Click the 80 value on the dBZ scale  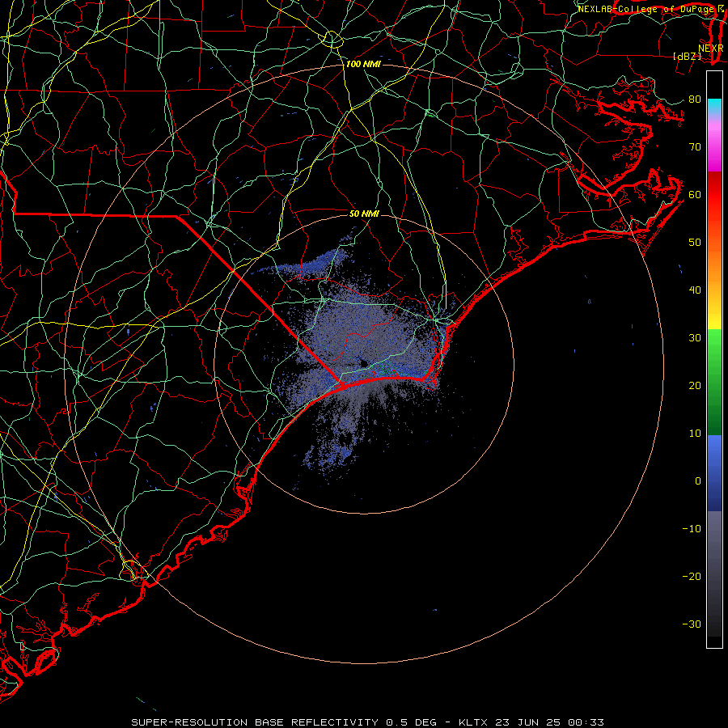point(695,99)
